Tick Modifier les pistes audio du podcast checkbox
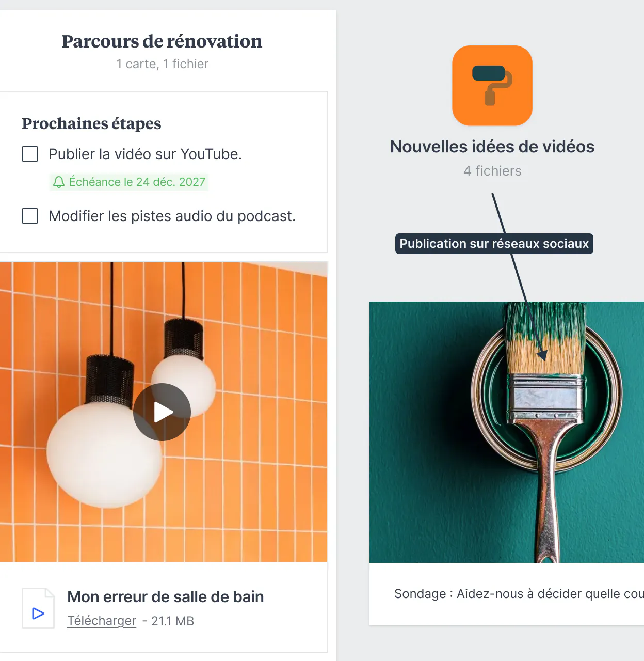Image resolution: width=644 pixels, height=661 pixels. click(30, 216)
